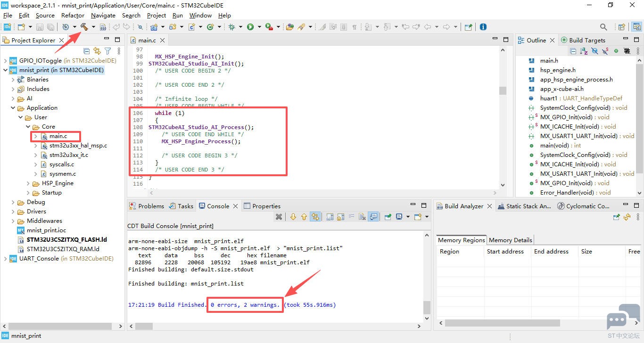Toggle Link with Editor in Project Explorer
The width and height of the screenshot is (644, 343).
click(x=97, y=51)
